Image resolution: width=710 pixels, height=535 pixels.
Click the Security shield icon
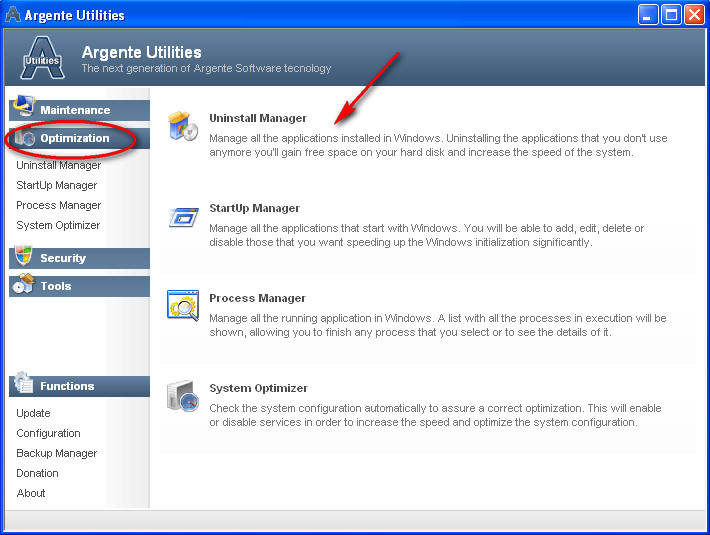[24, 255]
